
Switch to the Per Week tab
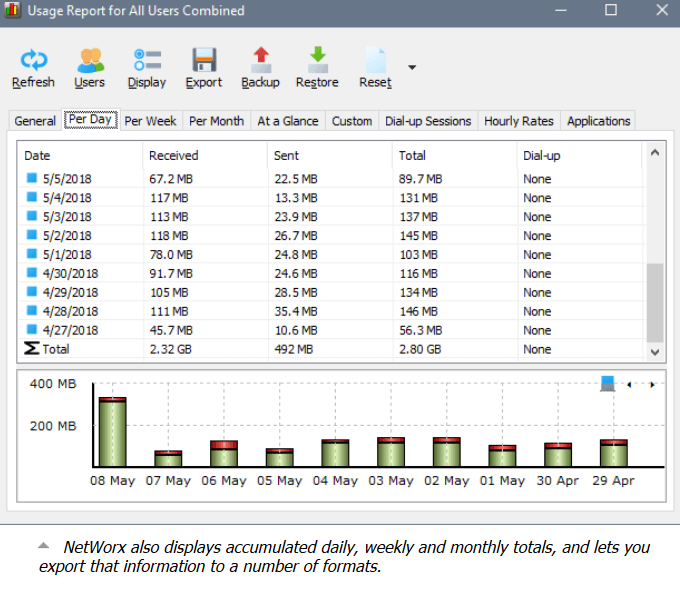(x=152, y=121)
